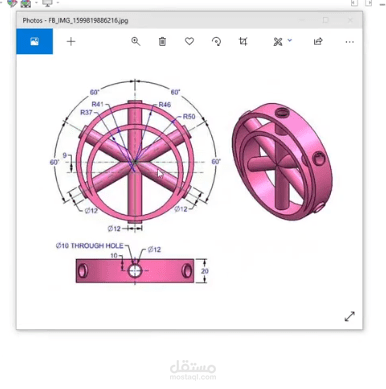This screenshot has width=386, height=389.
Task: Open the See more ellipsis menu
Action: pos(349,42)
